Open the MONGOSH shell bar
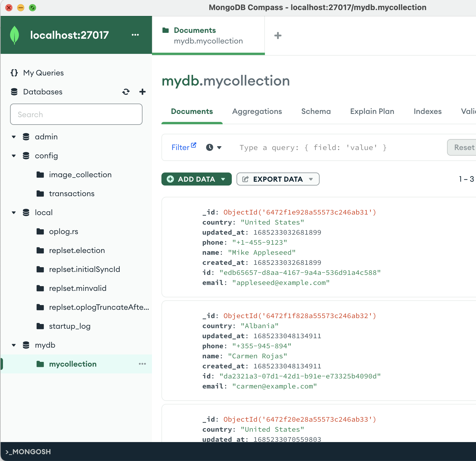The height and width of the screenshot is (461, 476). tap(28, 452)
